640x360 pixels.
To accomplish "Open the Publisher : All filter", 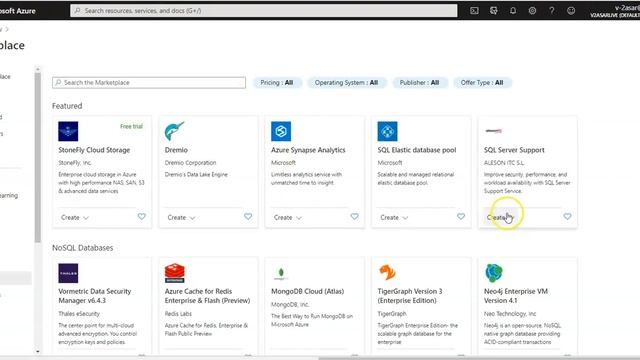I will tap(419, 82).
